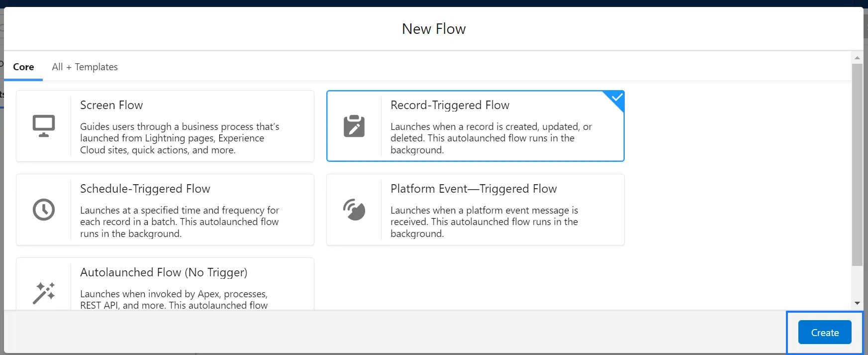
Task: Select the Record-Triggered Flow title
Action: [450, 105]
